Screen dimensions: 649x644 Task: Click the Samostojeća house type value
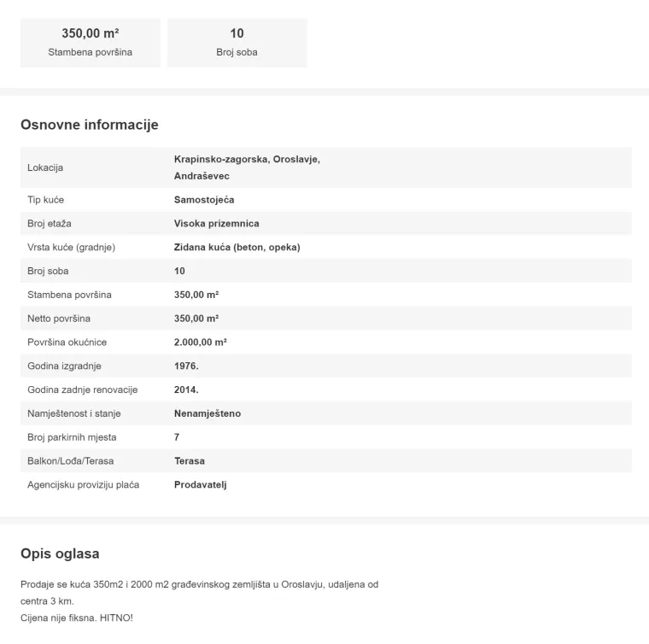tap(204, 200)
